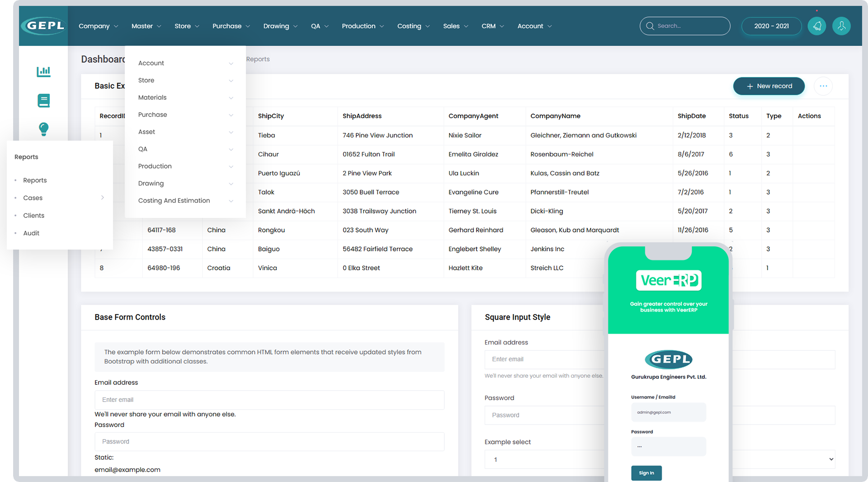Focus the Username field on phone

pyautogui.click(x=668, y=412)
